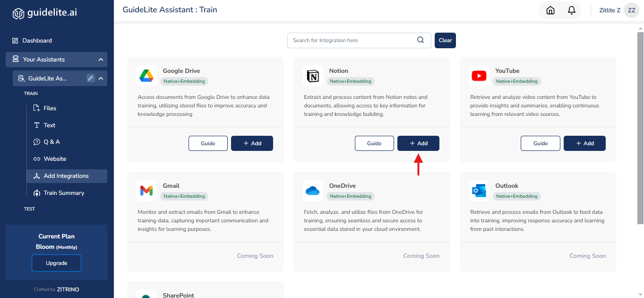
Task: Open the Notion Guide
Action: pos(374,143)
